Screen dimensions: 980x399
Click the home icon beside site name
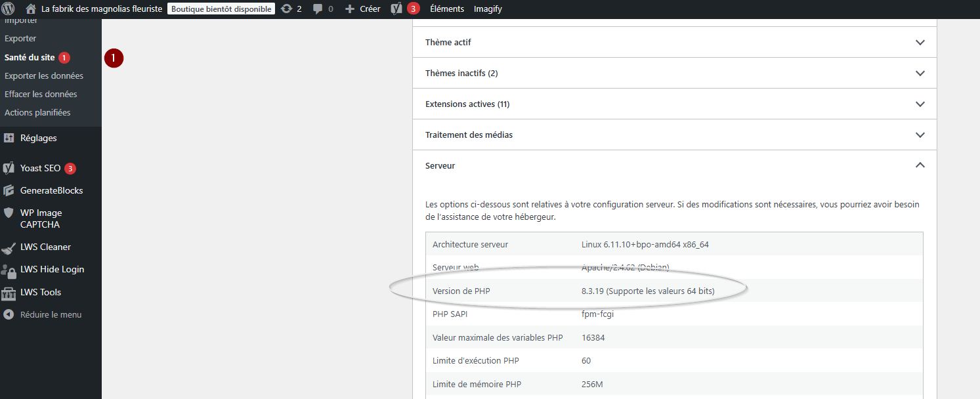tap(31, 9)
